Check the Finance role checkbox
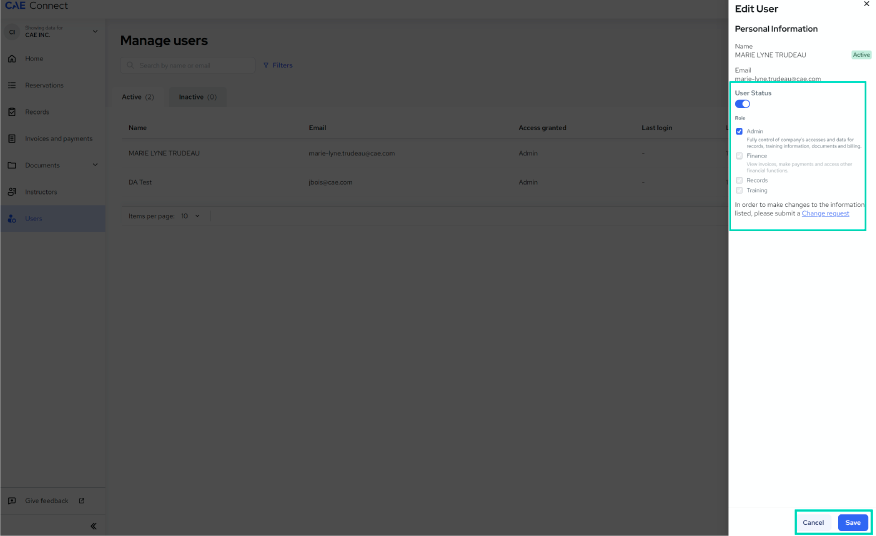Image resolution: width=876 pixels, height=536 pixels. (x=739, y=156)
